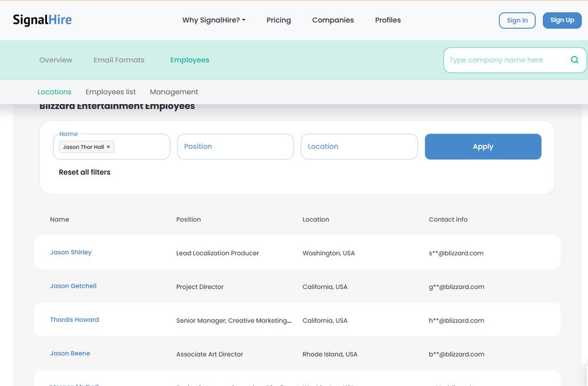Click California, USA in Thordis Howard's row
The height and width of the screenshot is (386, 588).
pos(325,321)
